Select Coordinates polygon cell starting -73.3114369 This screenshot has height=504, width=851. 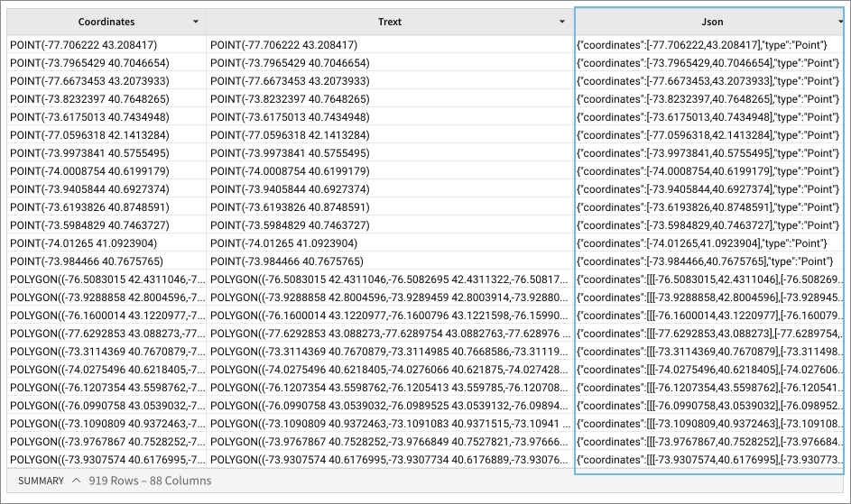[106, 351]
